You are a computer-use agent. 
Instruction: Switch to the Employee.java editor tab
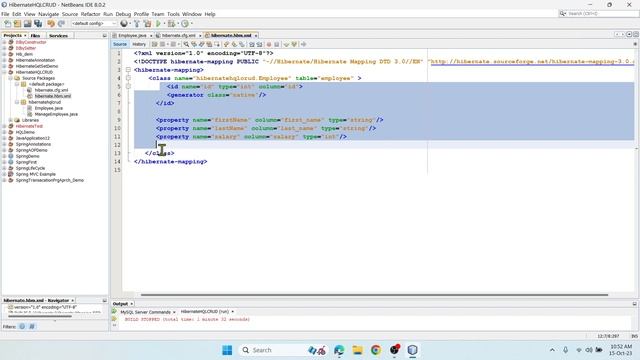132,36
